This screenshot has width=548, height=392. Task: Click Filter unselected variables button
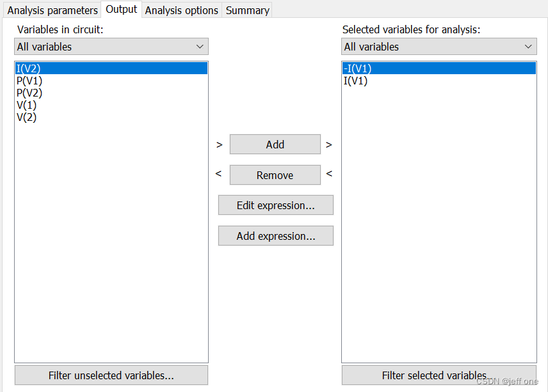(x=111, y=375)
